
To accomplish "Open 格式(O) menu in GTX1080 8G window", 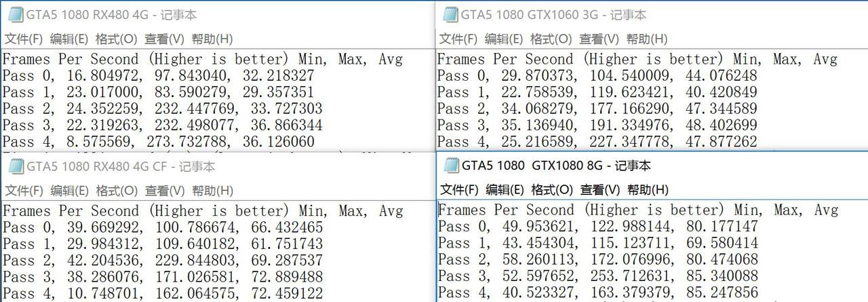I will click(552, 189).
